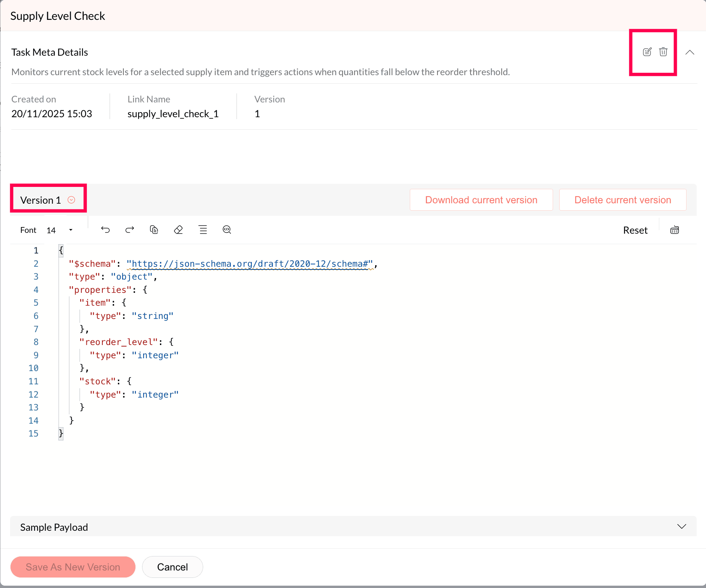Image resolution: width=706 pixels, height=588 pixels.
Task: Open the json-schema.org schema URL link
Action: pyautogui.click(x=250, y=264)
